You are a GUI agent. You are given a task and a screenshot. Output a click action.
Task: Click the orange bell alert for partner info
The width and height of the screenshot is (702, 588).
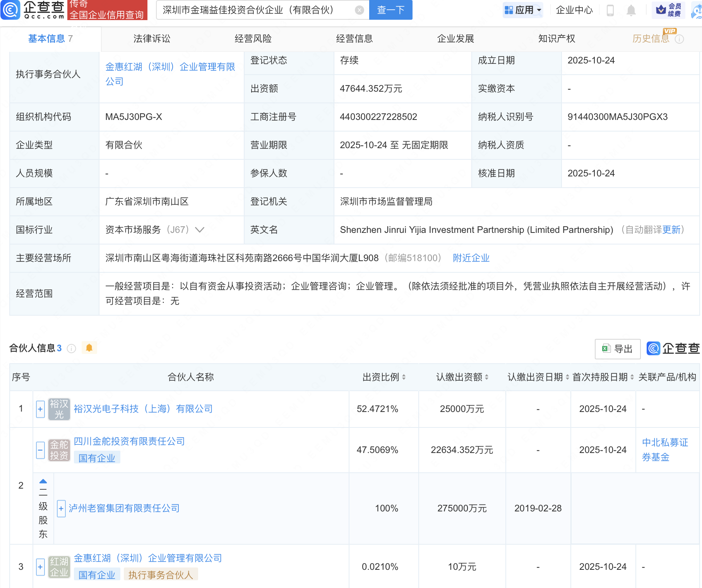tap(89, 348)
